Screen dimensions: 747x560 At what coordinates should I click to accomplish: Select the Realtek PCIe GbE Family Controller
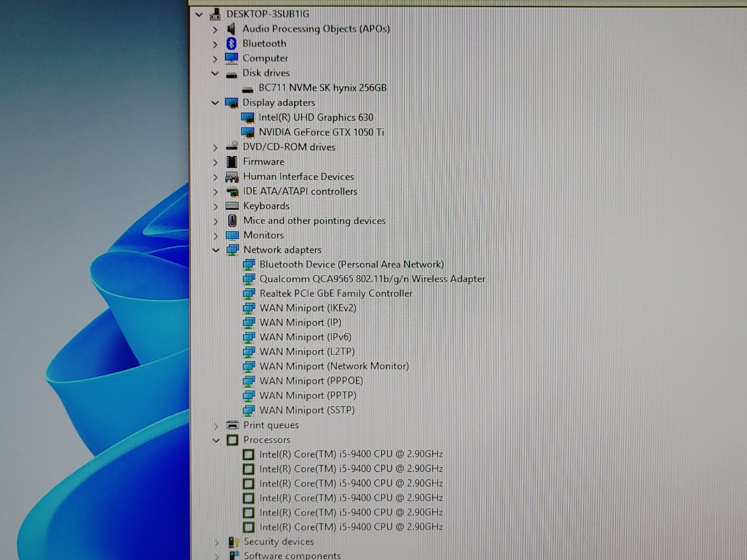(336, 293)
